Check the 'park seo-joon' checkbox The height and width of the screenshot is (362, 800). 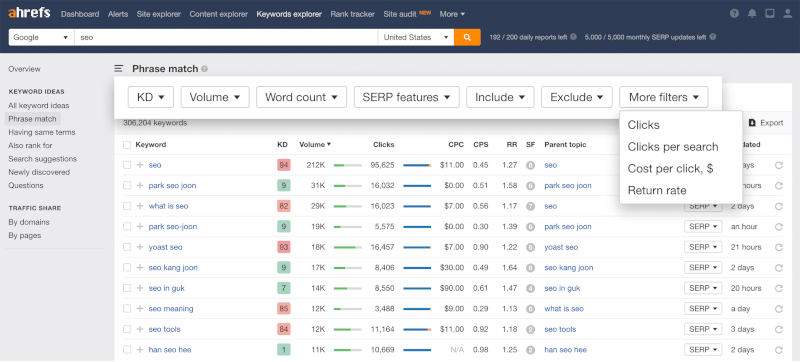pyautogui.click(x=127, y=226)
